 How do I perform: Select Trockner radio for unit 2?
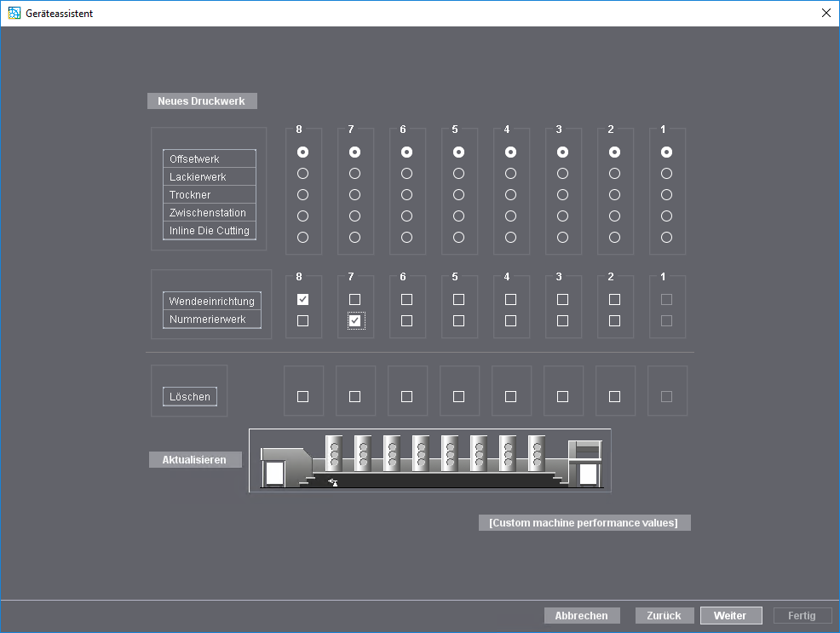point(614,195)
